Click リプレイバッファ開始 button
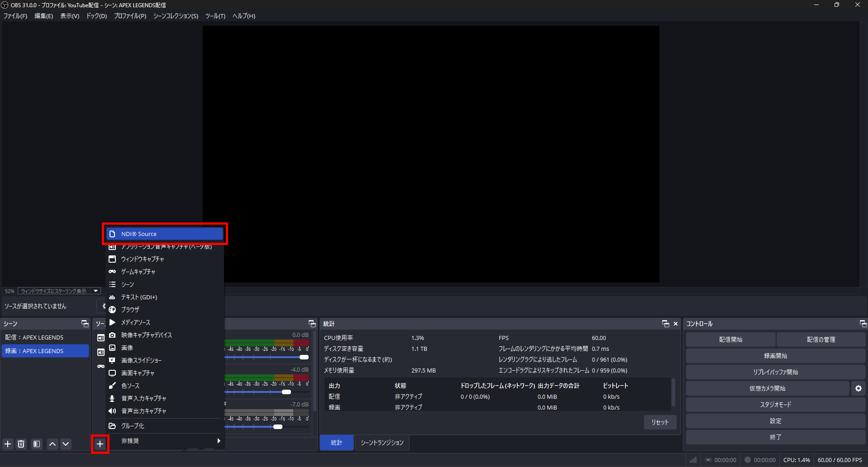 [x=776, y=372]
